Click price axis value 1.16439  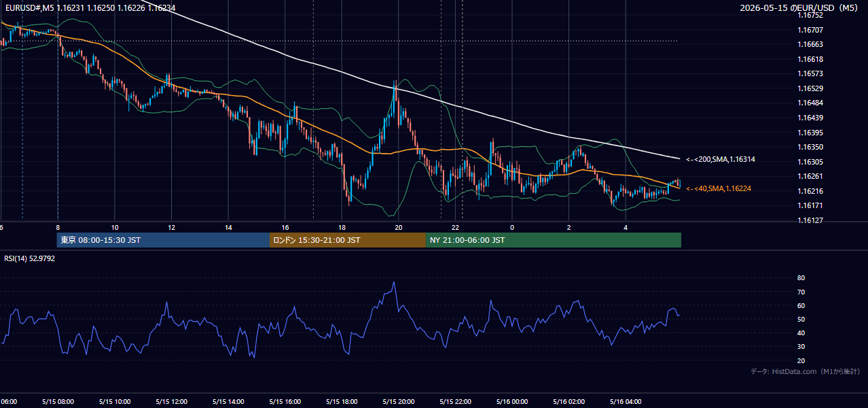[810, 118]
